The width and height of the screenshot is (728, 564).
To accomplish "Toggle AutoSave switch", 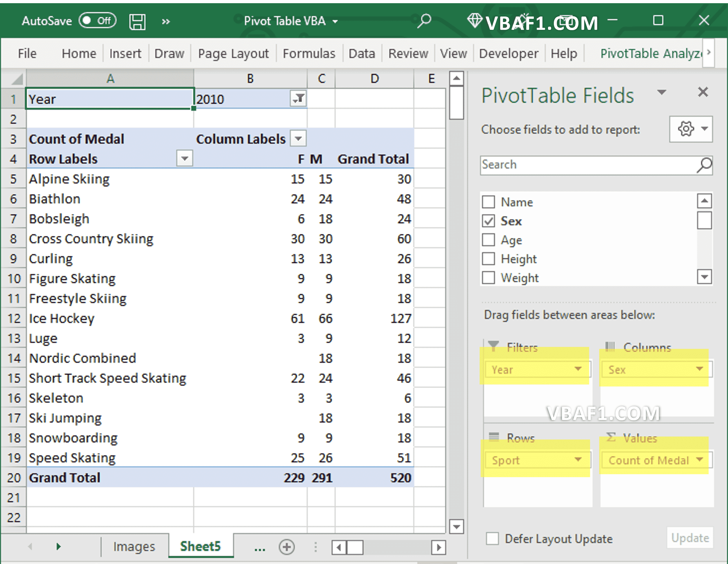I will click(97, 21).
